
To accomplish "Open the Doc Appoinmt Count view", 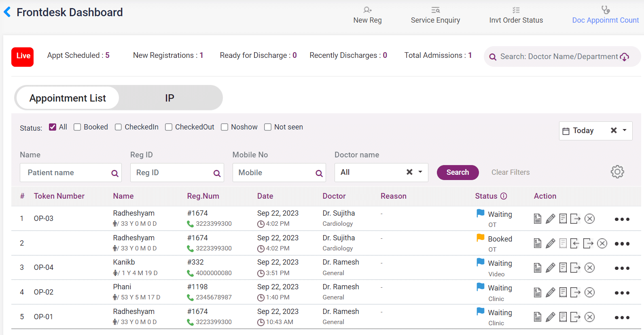I will (605, 15).
